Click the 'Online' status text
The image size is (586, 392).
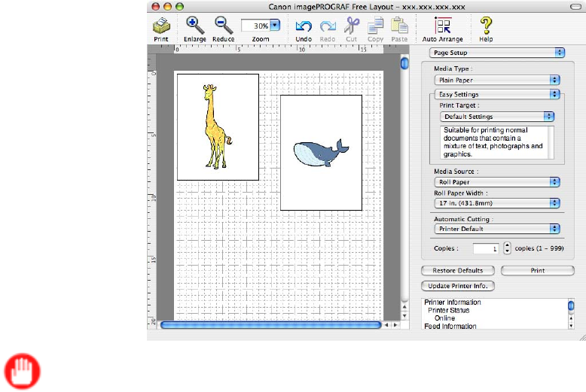pyautogui.click(x=444, y=318)
